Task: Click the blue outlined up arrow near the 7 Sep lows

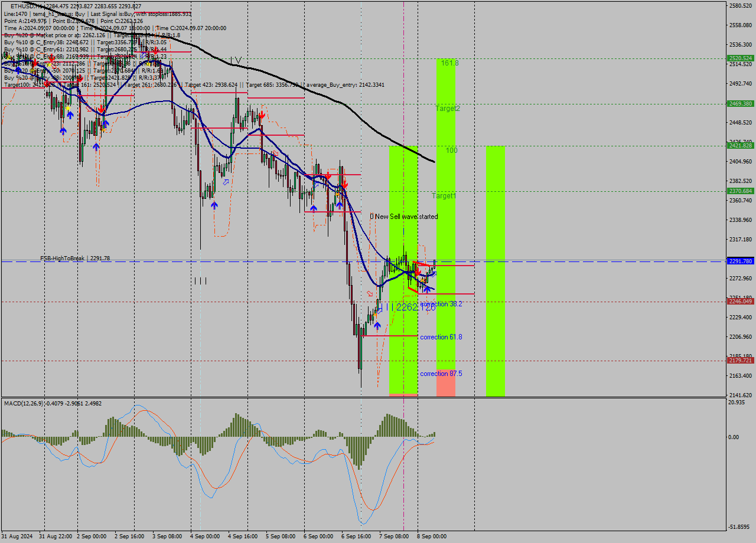Action: 434,274
